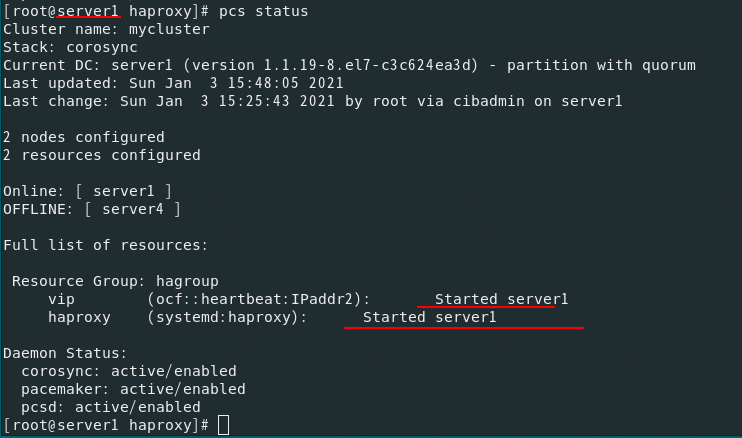742x438 pixels.
Task: Click the 'Last updated' timestamp line
Action: click(x=173, y=83)
